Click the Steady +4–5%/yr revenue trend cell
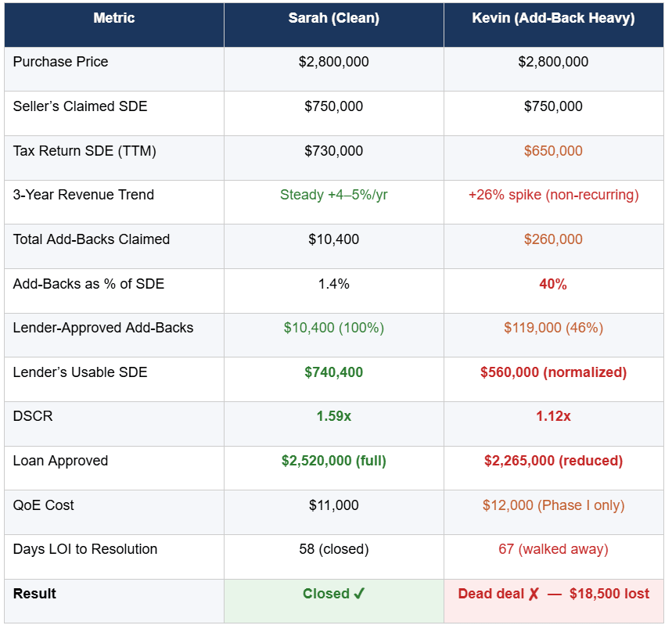This screenshot has height=625, width=672. tap(333, 195)
